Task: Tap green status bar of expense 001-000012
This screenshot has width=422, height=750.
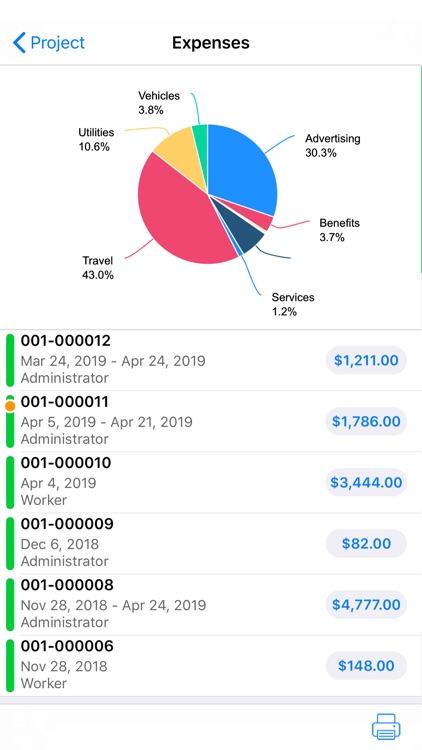Action: 10,360
